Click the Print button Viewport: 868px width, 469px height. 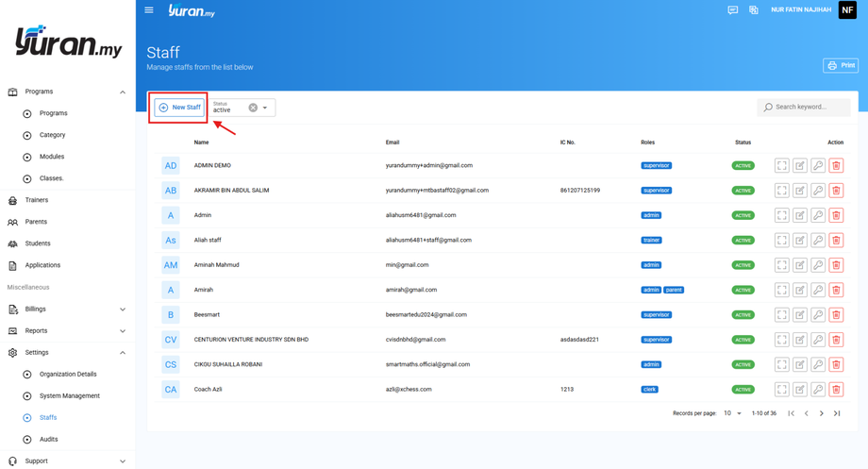[841, 65]
